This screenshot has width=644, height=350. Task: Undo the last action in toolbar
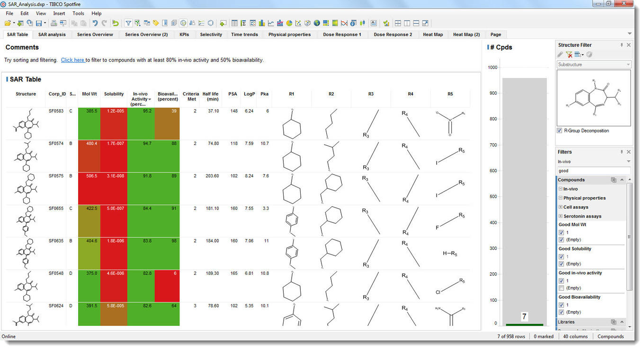coord(95,23)
